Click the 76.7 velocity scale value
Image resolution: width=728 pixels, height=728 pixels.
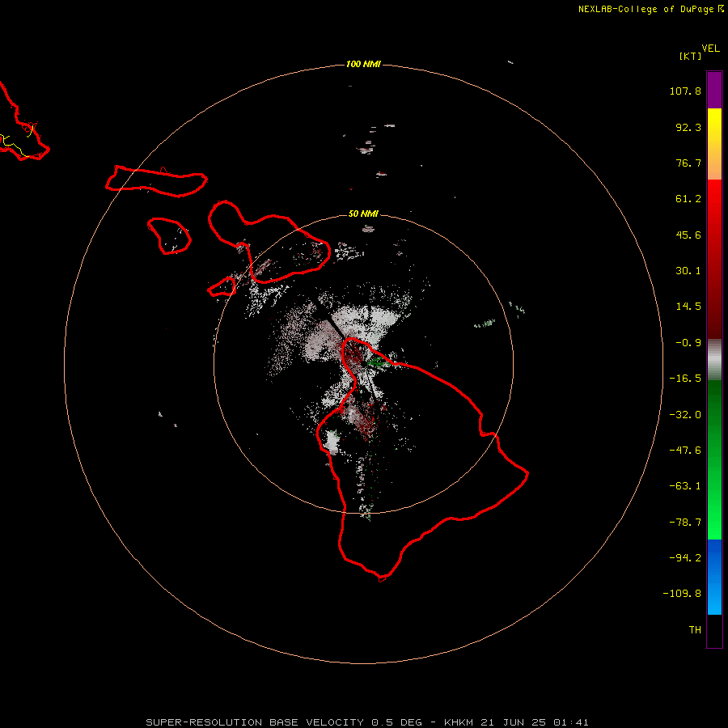(x=688, y=163)
